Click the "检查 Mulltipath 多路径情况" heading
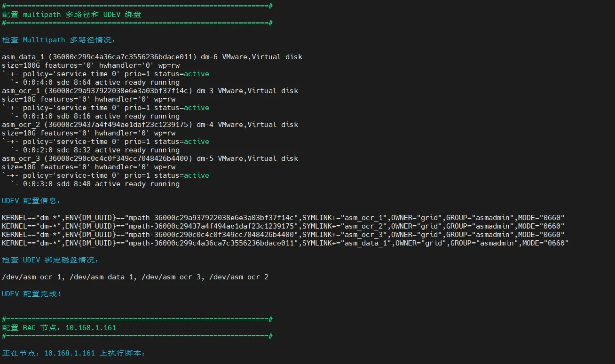 pyautogui.click(x=59, y=40)
